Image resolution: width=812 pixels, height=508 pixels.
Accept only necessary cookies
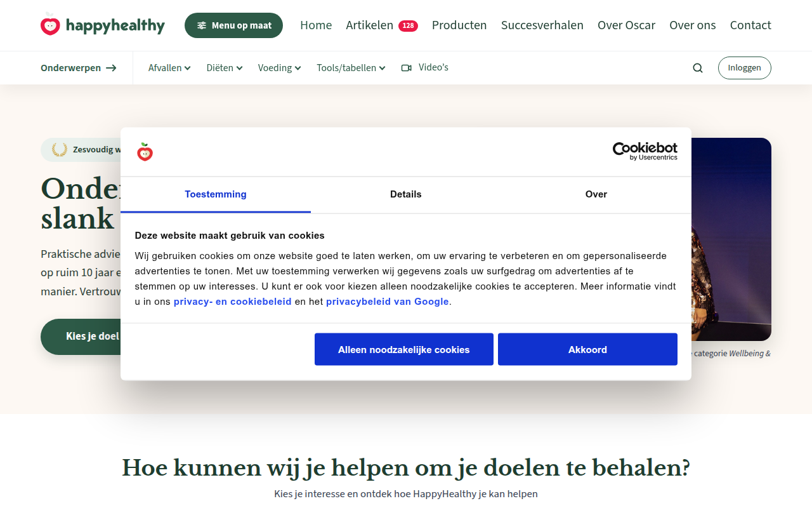click(404, 349)
